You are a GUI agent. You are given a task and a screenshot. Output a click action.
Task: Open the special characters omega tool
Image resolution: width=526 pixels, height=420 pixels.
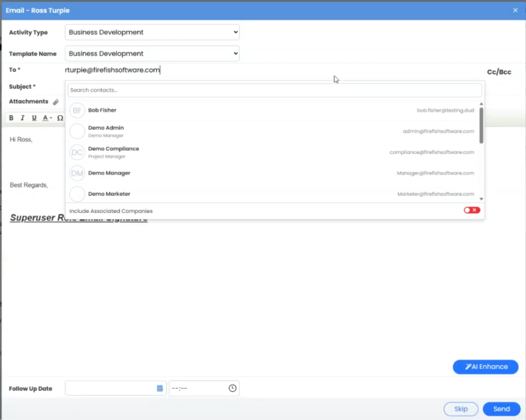point(60,118)
